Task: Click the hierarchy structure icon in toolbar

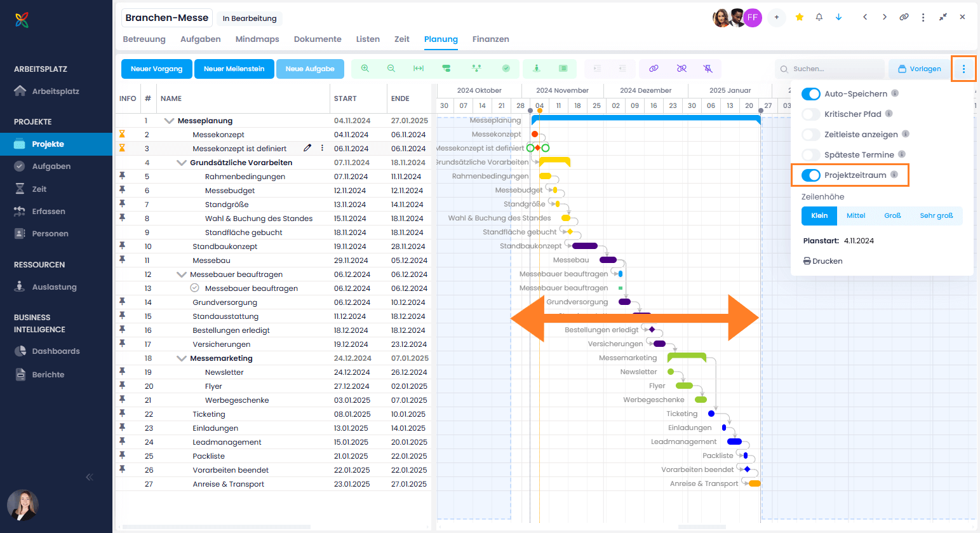Action: (x=476, y=69)
